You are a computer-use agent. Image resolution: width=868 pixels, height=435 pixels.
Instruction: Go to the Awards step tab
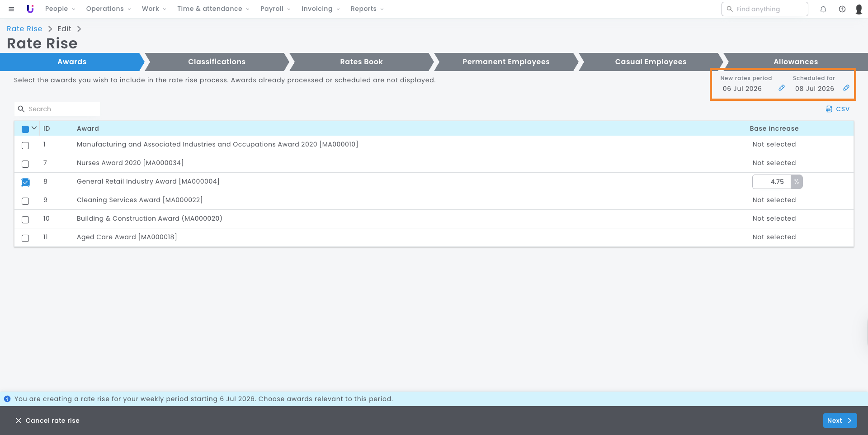(72, 62)
